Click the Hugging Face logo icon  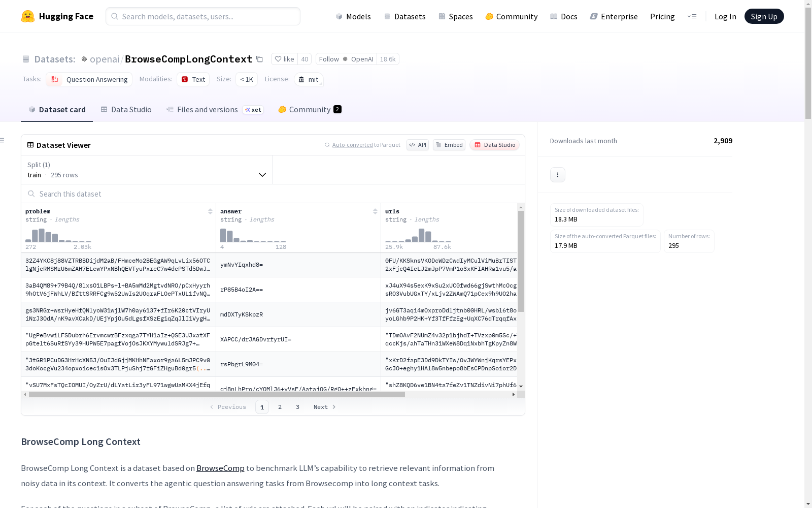coord(28,16)
